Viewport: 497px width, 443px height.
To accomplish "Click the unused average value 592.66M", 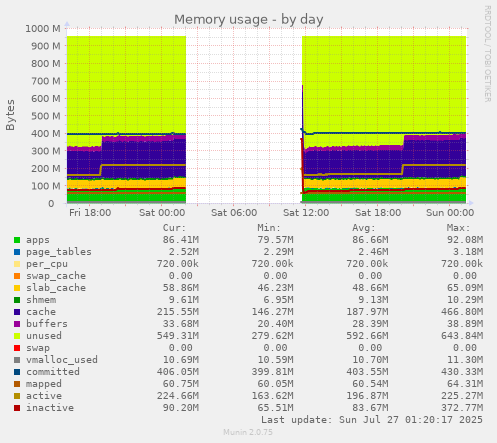I will click(367, 336).
